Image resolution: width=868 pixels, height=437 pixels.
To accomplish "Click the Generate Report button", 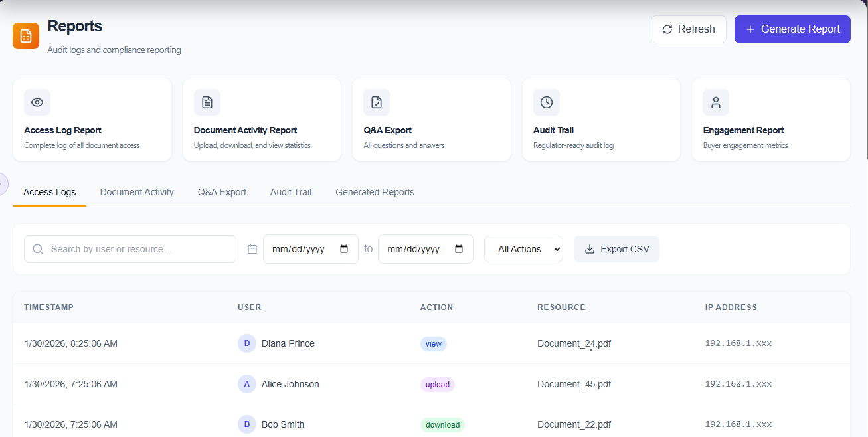I will (x=792, y=29).
